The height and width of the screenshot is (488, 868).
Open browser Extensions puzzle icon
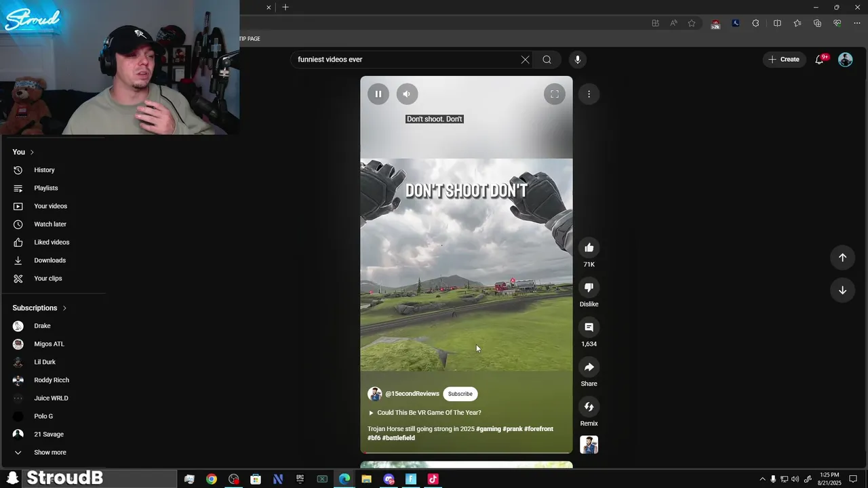pyautogui.click(x=755, y=23)
